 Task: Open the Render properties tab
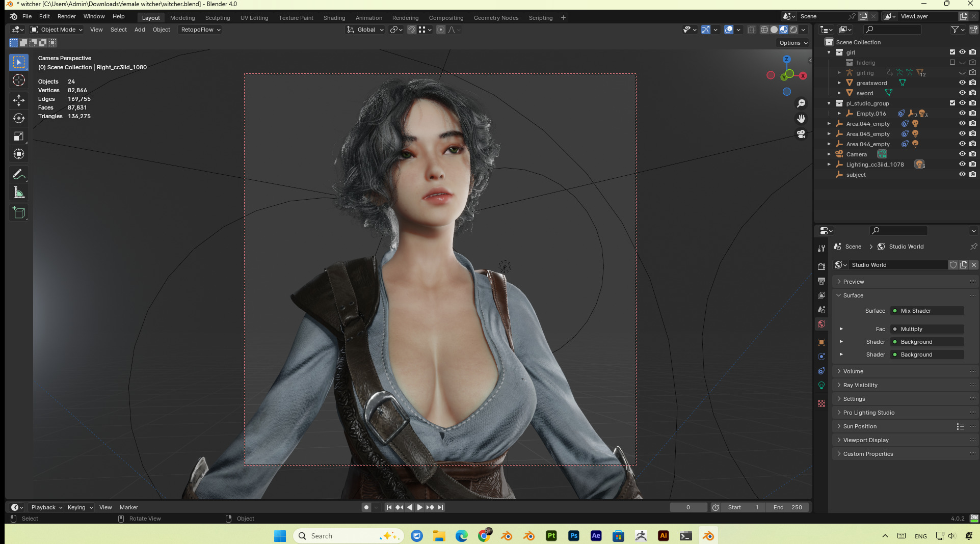click(x=821, y=266)
